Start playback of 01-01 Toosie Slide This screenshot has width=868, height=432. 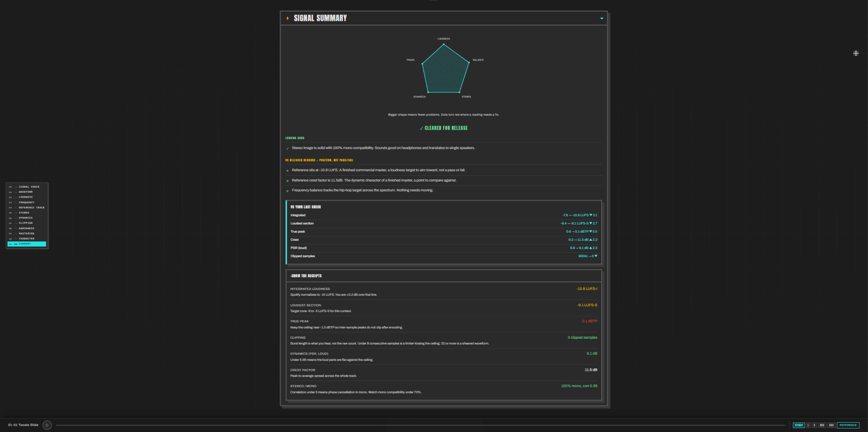point(47,425)
